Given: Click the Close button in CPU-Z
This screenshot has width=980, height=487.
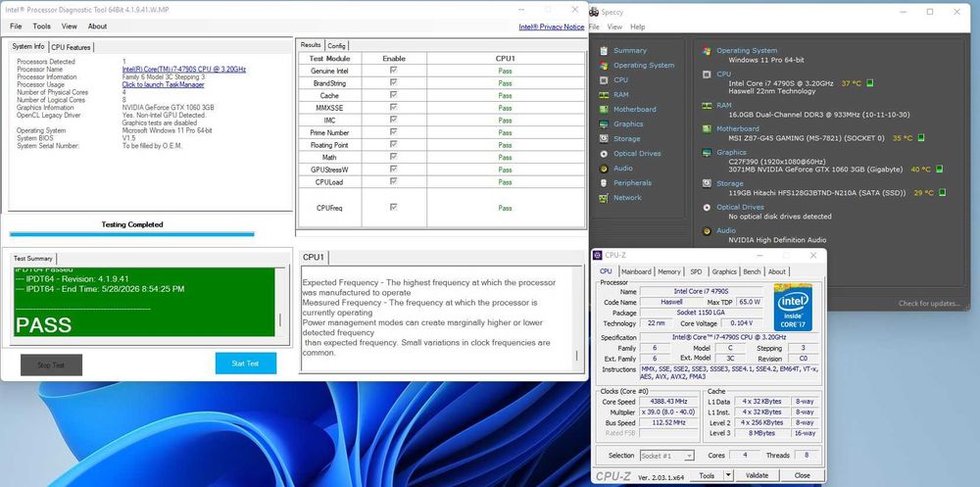Looking at the screenshot, I should click(x=803, y=476).
